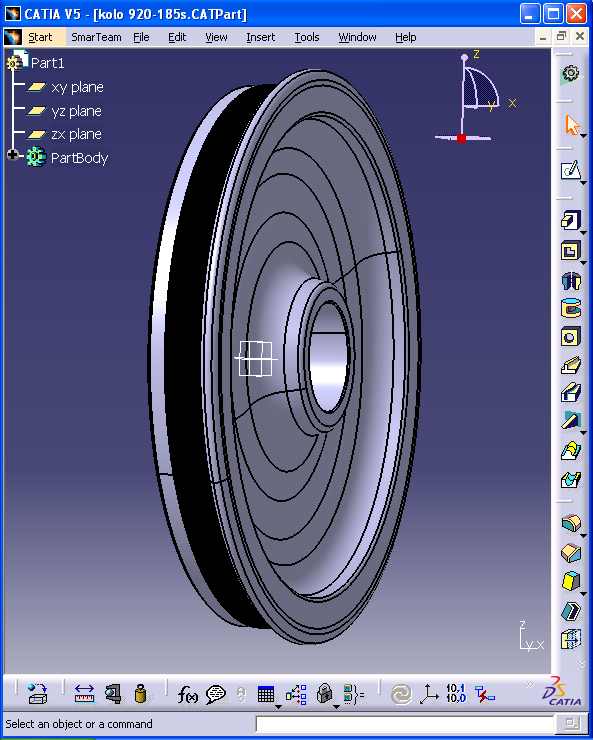
Task: Open the SmarTeam menu
Action: tap(96, 37)
